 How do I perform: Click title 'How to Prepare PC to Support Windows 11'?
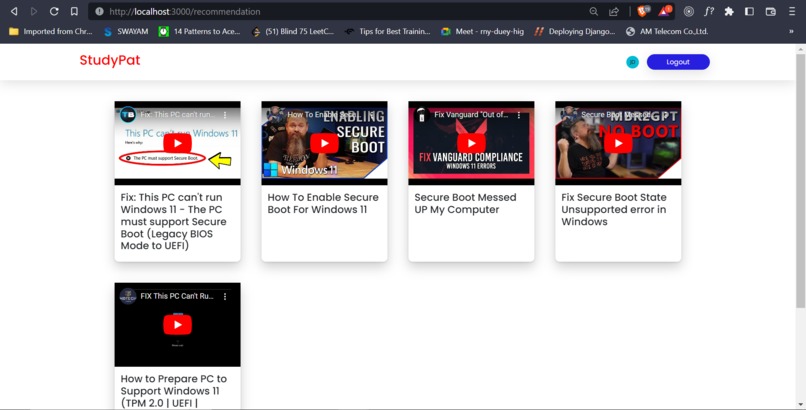174,391
